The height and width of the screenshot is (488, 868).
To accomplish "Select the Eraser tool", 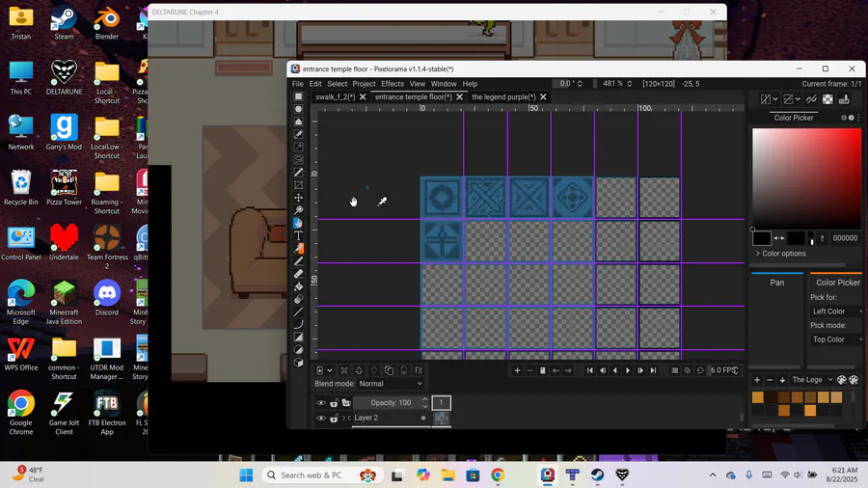I will [x=298, y=274].
